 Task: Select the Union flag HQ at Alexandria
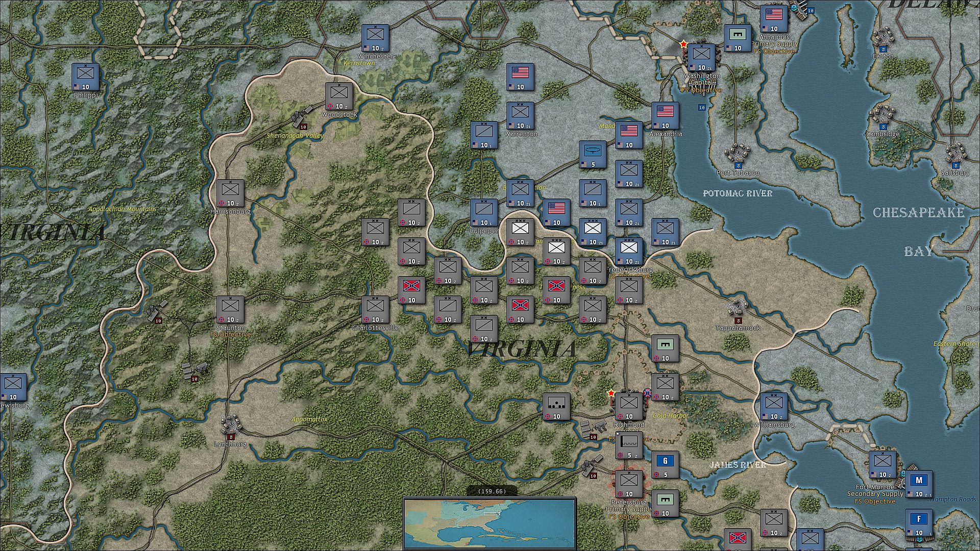tap(665, 115)
